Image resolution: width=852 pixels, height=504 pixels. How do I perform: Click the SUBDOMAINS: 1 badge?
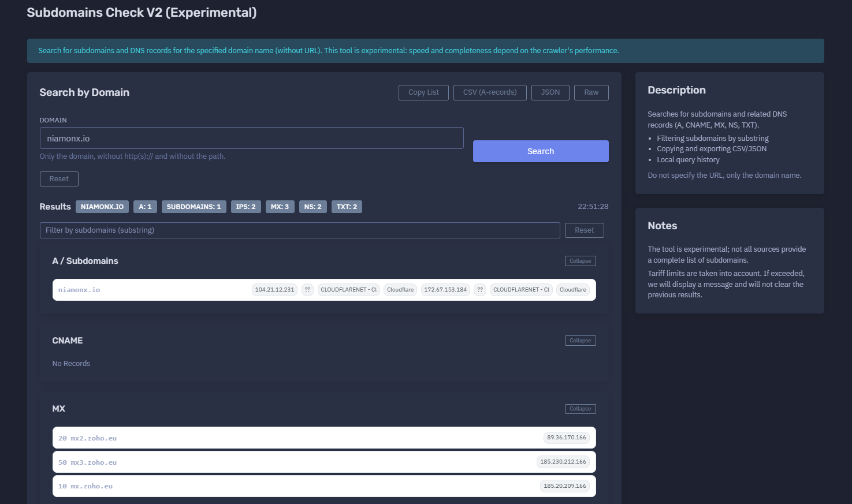click(194, 207)
